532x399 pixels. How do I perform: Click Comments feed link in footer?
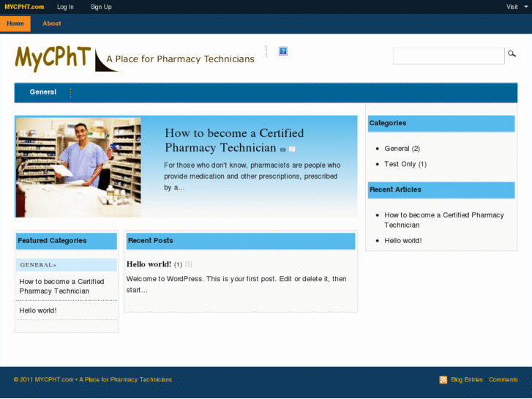point(503,380)
